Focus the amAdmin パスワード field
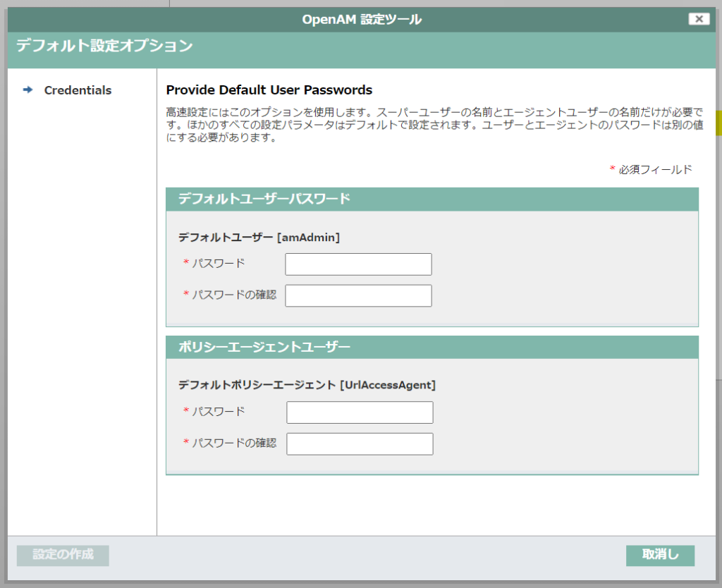Image resolution: width=722 pixels, height=588 pixels. coord(358,264)
